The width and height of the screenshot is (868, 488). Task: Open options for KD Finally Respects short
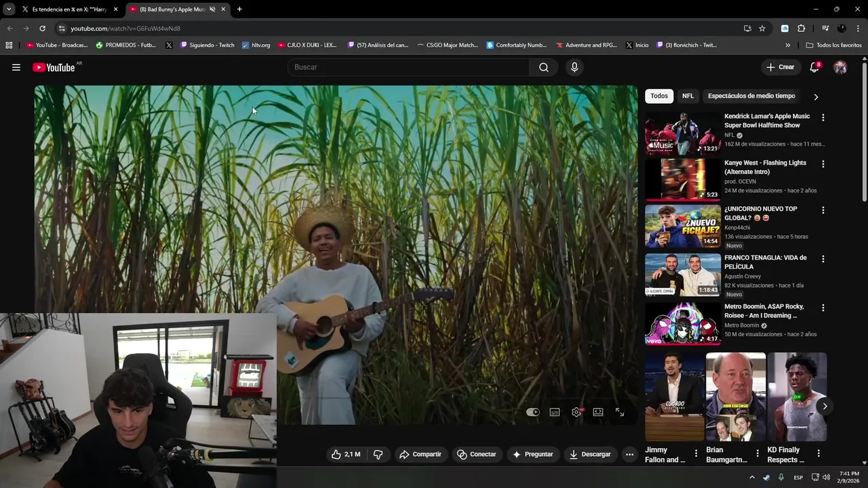point(818,453)
